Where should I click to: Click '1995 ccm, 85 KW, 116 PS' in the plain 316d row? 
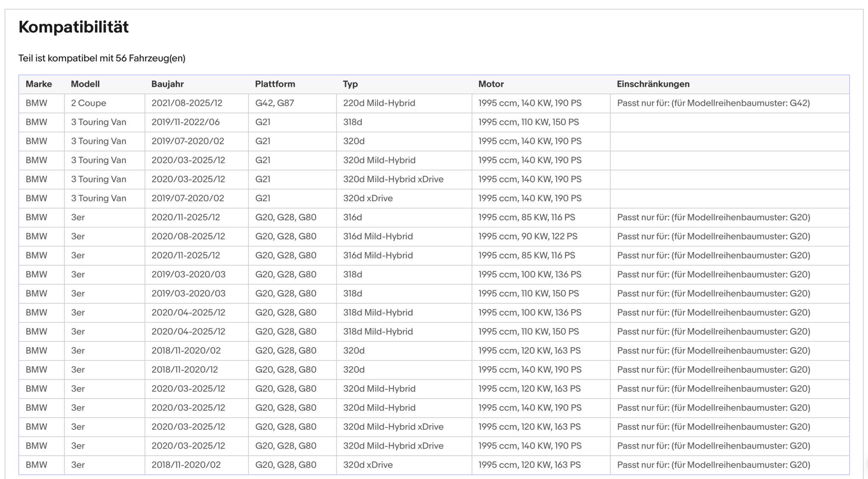(527, 217)
